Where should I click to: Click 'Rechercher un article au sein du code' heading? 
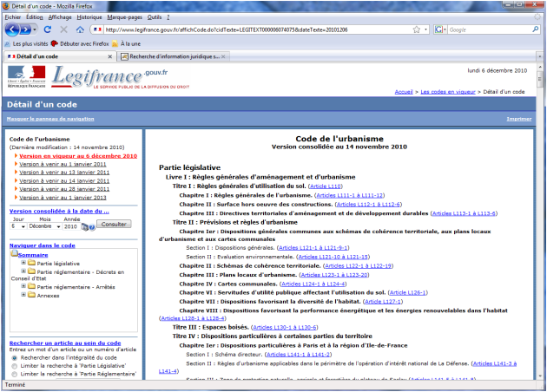click(x=65, y=343)
